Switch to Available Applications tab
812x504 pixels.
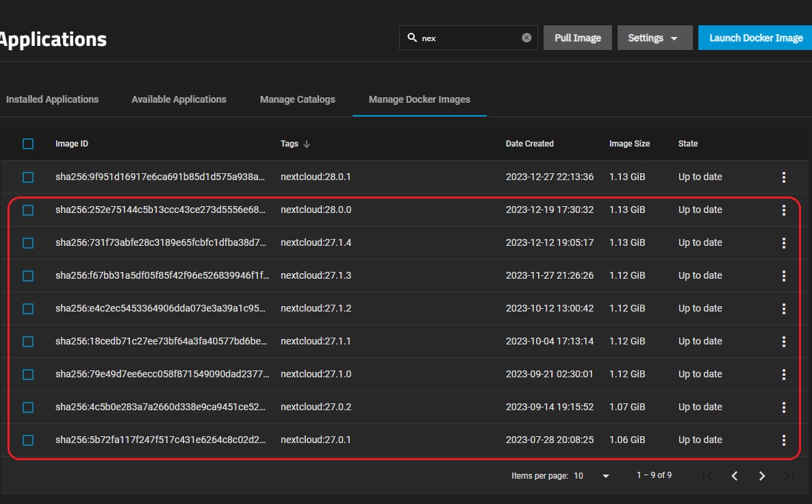tap(179, 99)
